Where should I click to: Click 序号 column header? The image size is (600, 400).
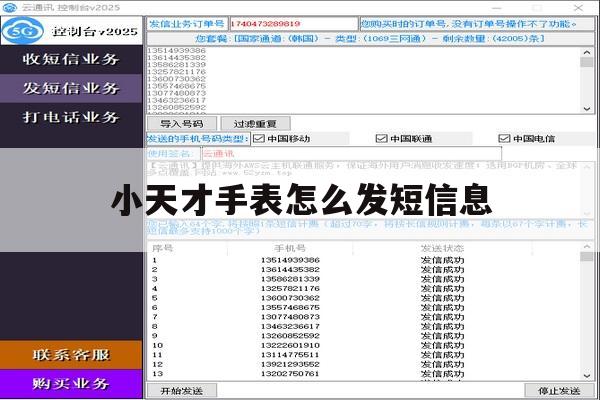click(163, 248)
